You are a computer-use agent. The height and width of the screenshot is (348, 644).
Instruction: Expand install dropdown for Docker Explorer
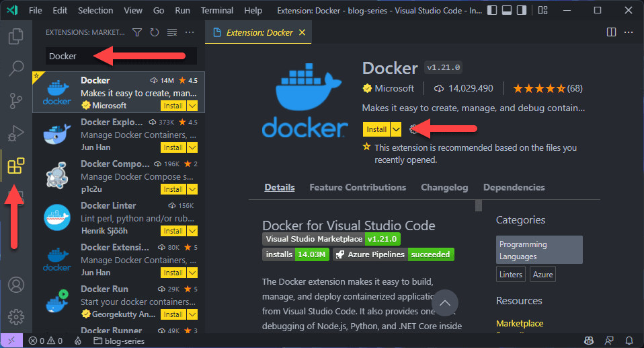192,147
